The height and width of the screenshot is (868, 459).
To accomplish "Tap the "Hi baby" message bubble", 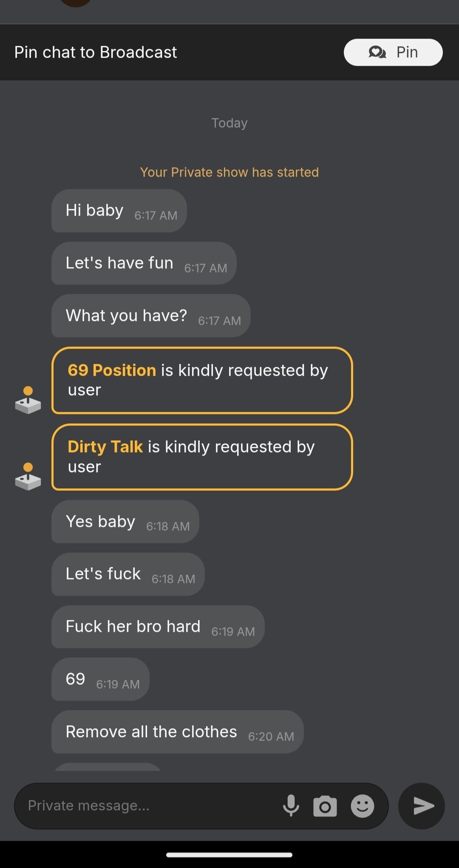I will click(119, 211).
